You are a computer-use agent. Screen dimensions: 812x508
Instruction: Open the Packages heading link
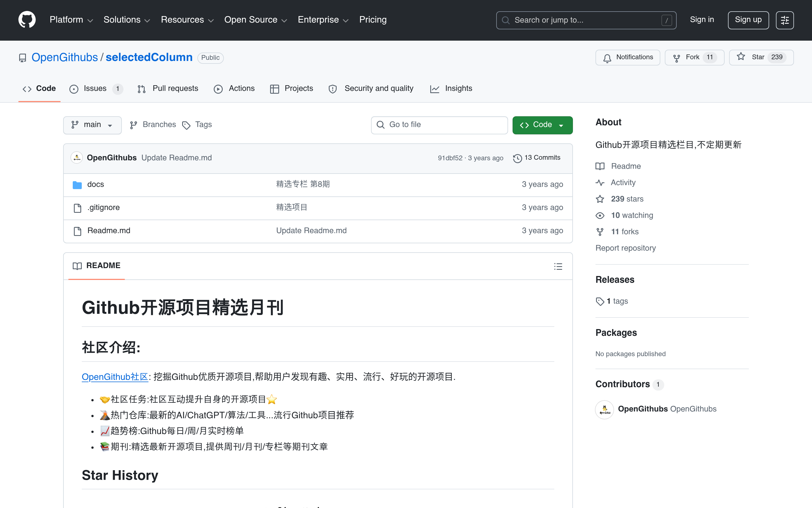coord(616,333)
